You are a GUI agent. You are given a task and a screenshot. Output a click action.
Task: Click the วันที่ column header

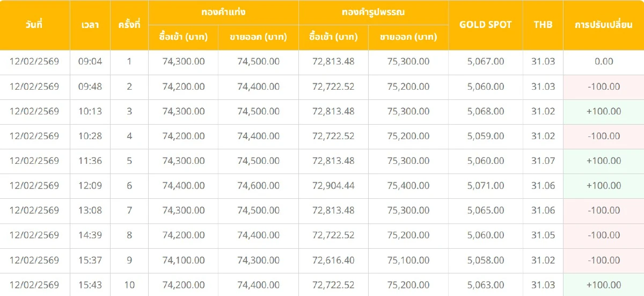(x=34, y=25)
